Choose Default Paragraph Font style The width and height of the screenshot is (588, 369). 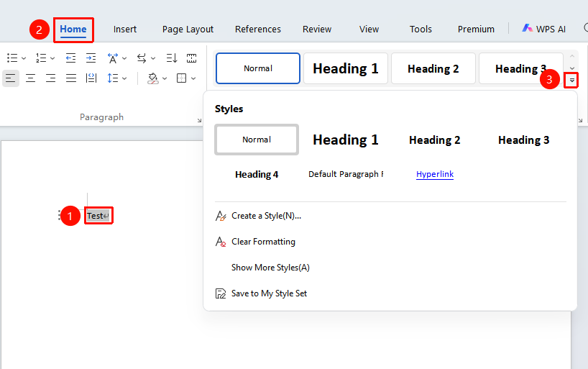pyautogui.click(x=346, y=174)
